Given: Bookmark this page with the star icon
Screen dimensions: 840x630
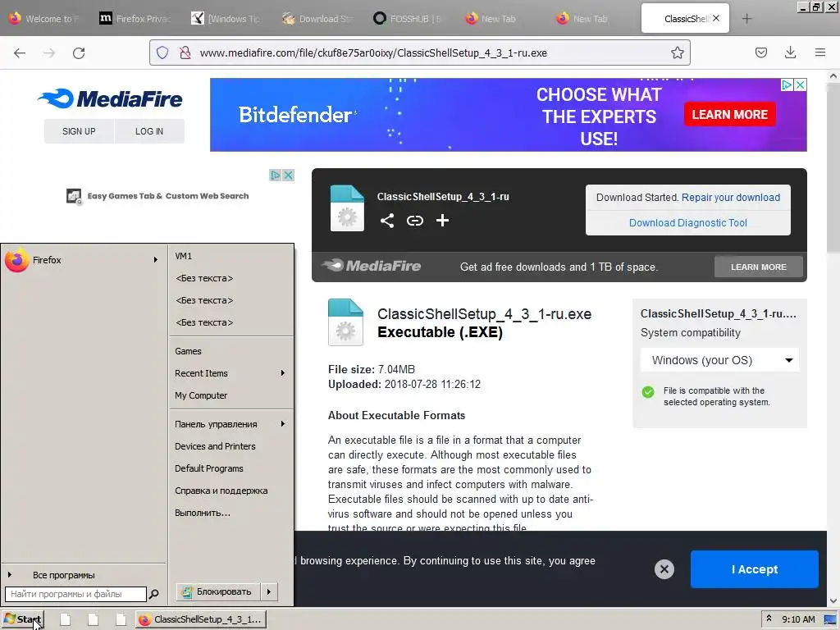Looking at the screenshot, I should pyautogui.click(x=677, y=52).
